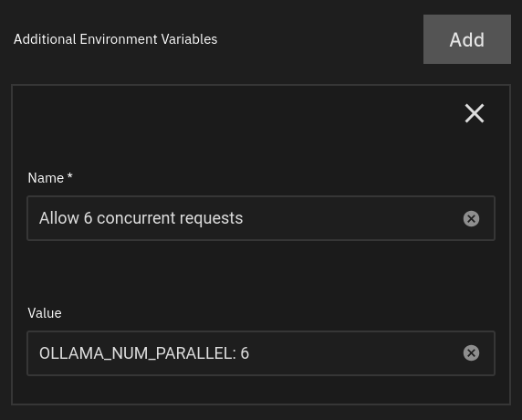Focus the Name input field
The width and height of the screenshot is (522, 420).
[x=261, y=218]
